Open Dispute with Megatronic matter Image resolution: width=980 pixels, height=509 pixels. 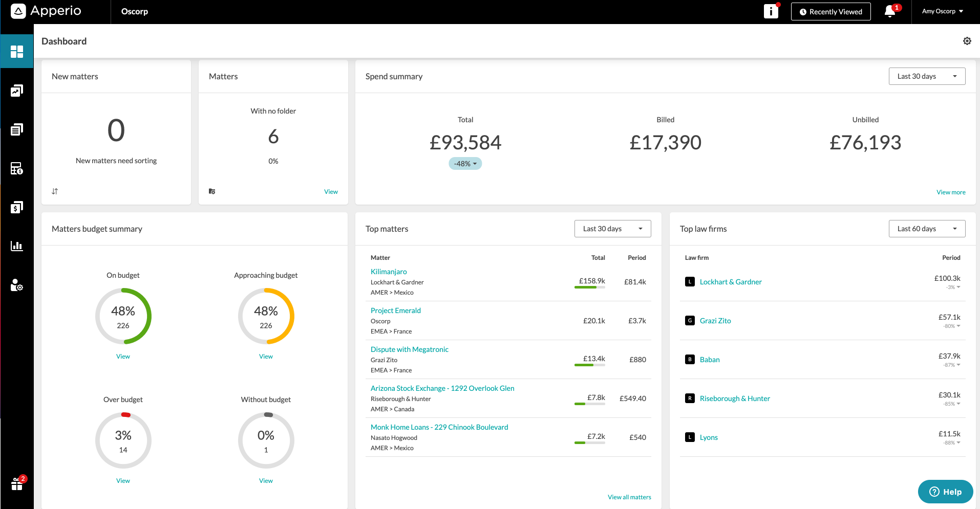pos(410,349)
